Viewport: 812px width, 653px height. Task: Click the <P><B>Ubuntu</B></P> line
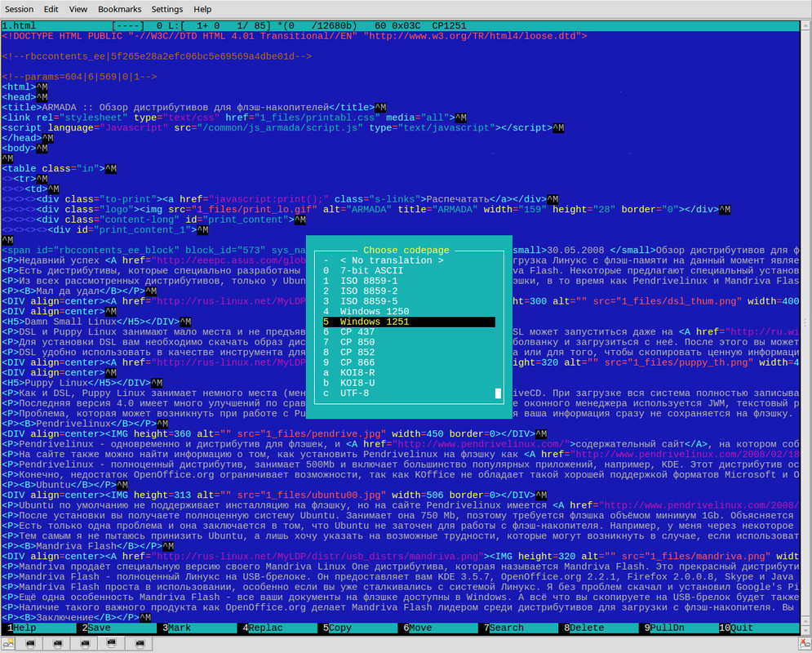[65, 485]
